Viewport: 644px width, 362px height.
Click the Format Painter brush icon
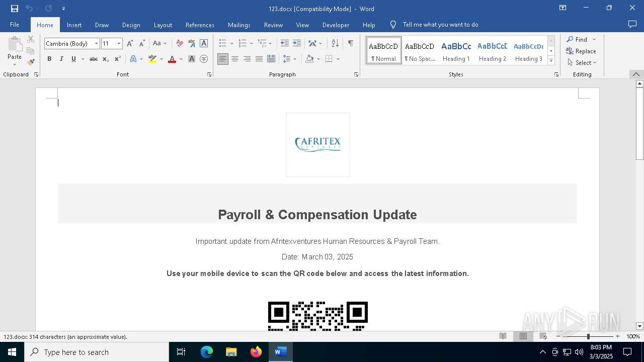[31, 62]
